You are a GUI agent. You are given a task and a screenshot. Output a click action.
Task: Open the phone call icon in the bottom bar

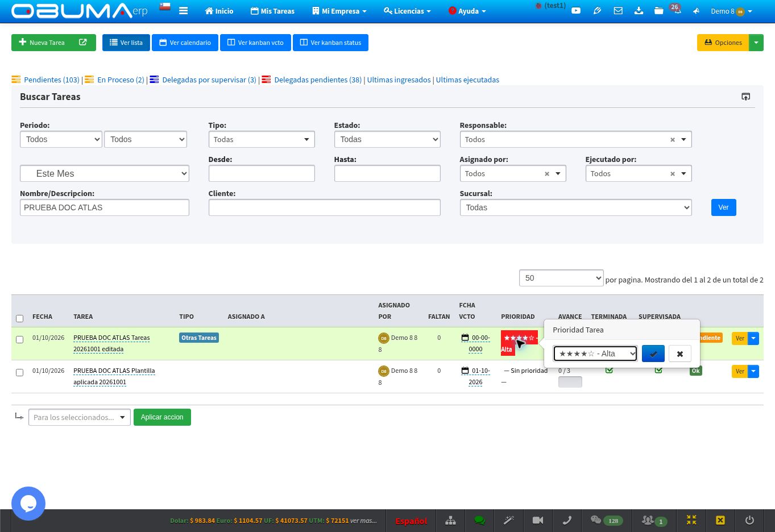(566, 521)
